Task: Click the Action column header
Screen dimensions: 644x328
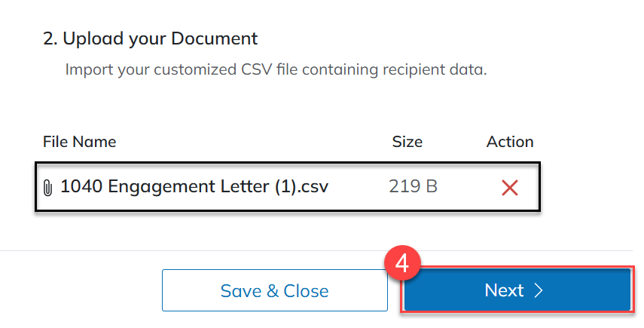Action: pos(510,142)
